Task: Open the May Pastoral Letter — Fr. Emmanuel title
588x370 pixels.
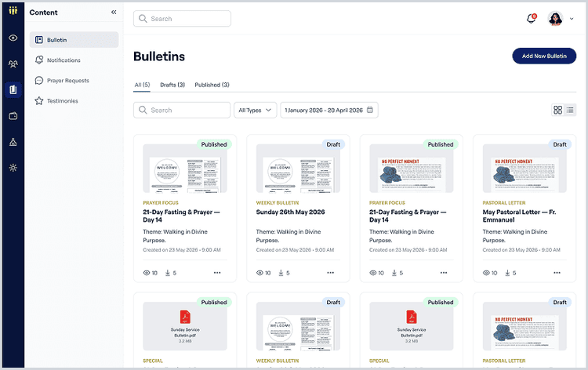Action: pyautogui.click(x=519, y=216)
